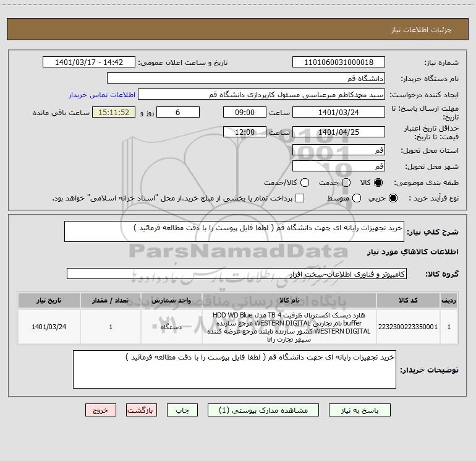476x461 pixels.
Task: Click the buyer notes text area
Action: coord(234,369)
